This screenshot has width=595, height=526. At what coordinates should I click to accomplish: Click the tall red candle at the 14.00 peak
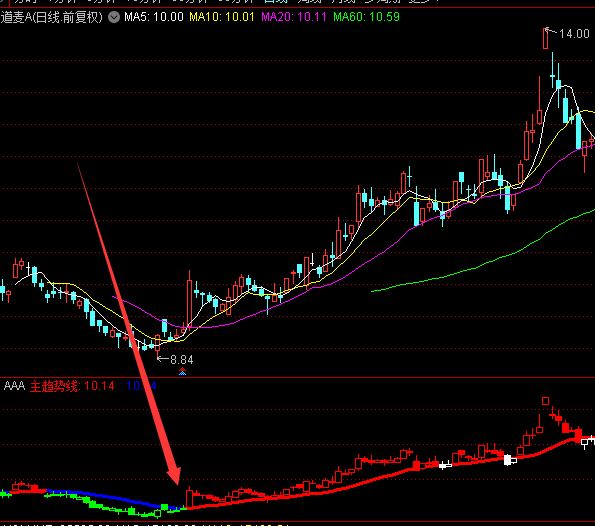[x=545, y=38]
